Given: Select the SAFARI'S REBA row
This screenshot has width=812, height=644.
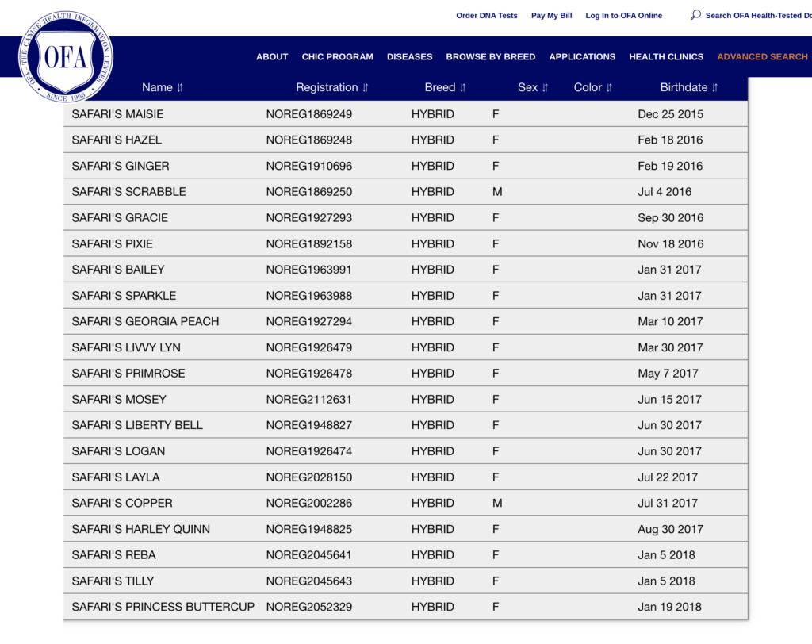Looking at the screenshot, I should [x=405, y=555].
